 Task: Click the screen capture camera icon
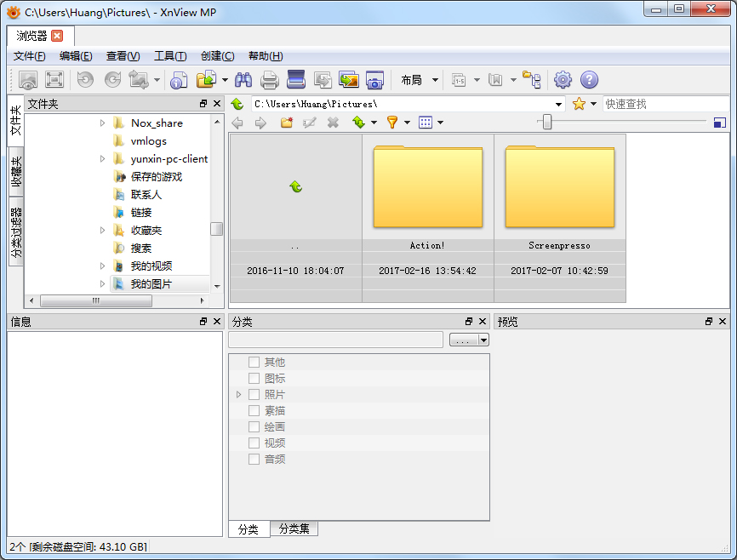[374, 80]
